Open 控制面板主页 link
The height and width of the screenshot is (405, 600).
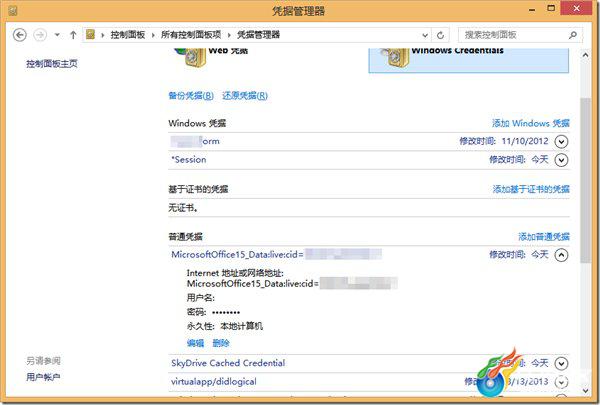point(52,64)
